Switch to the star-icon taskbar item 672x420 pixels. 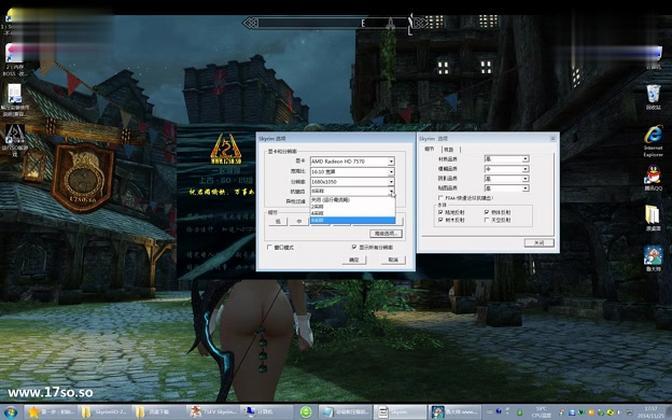[51, 412]
